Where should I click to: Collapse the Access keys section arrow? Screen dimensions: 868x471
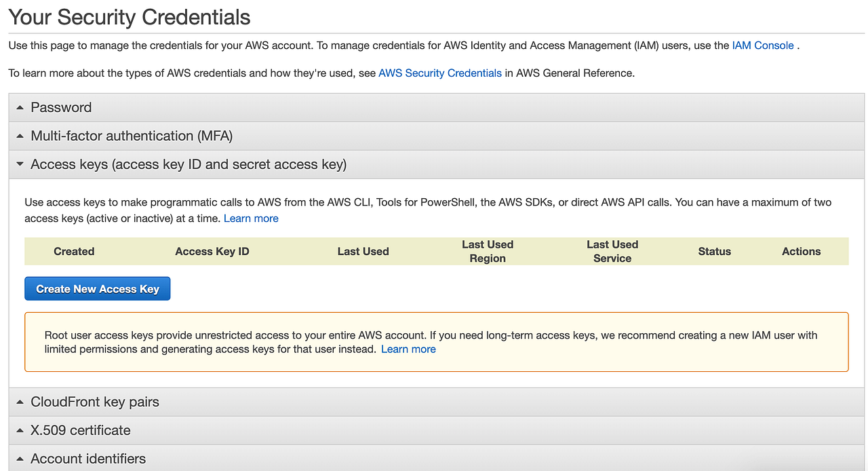tap(20, 164)
